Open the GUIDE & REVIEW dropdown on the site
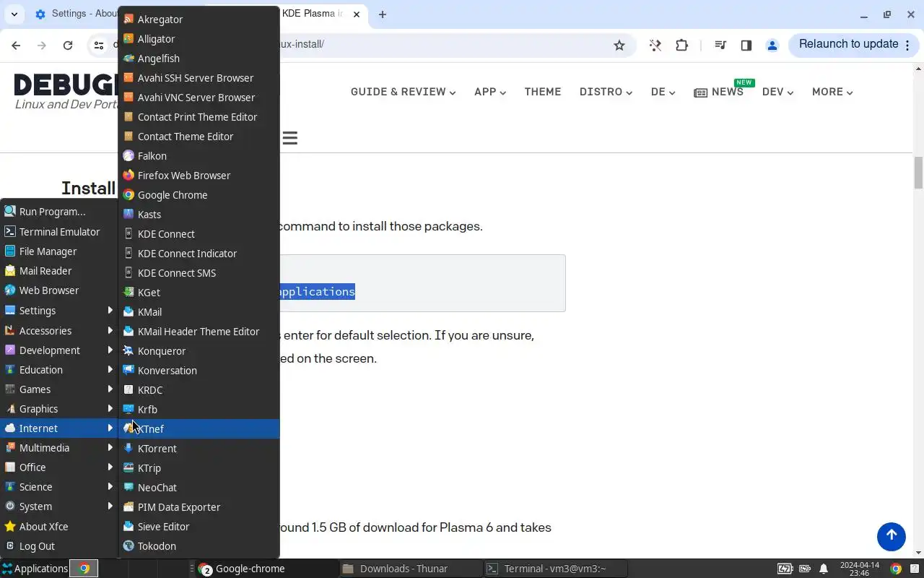The width and height of the screenshot is (924, 578). point(403,92)
